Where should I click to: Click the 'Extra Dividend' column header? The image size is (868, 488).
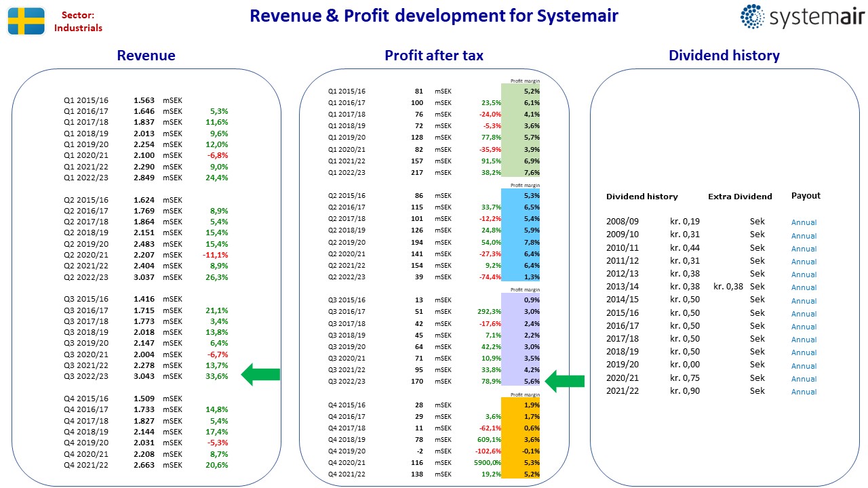740,197
